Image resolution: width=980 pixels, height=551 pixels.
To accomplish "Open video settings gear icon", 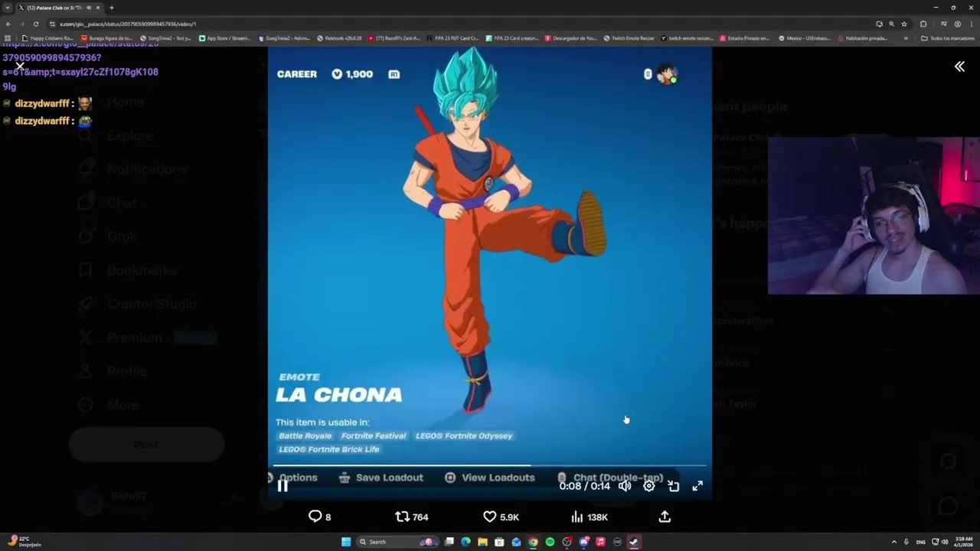I will [649, 486].
